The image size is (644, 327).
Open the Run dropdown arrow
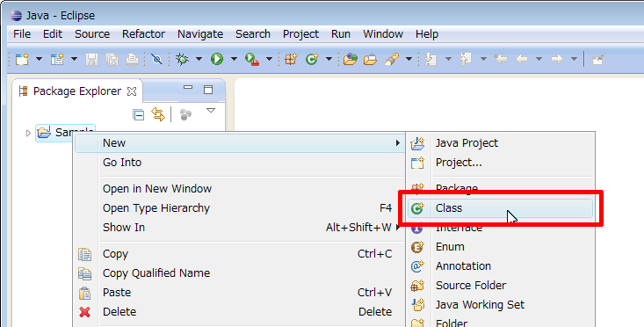click(x=234, y=59)
